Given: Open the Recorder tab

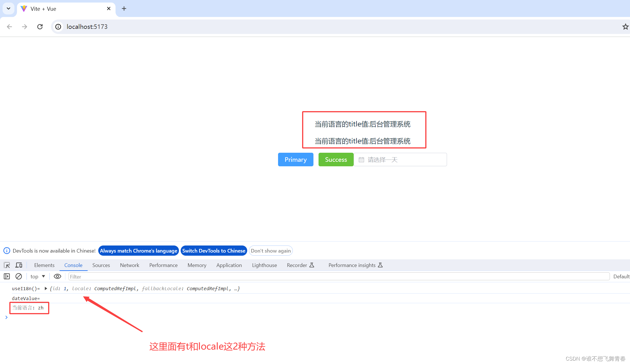Looking at the screenshot, I should (300, 265).
